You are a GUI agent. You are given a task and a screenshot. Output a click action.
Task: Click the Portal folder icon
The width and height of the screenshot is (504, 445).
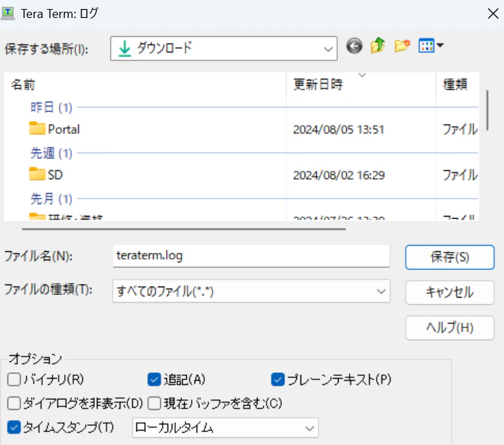(37, 128)
